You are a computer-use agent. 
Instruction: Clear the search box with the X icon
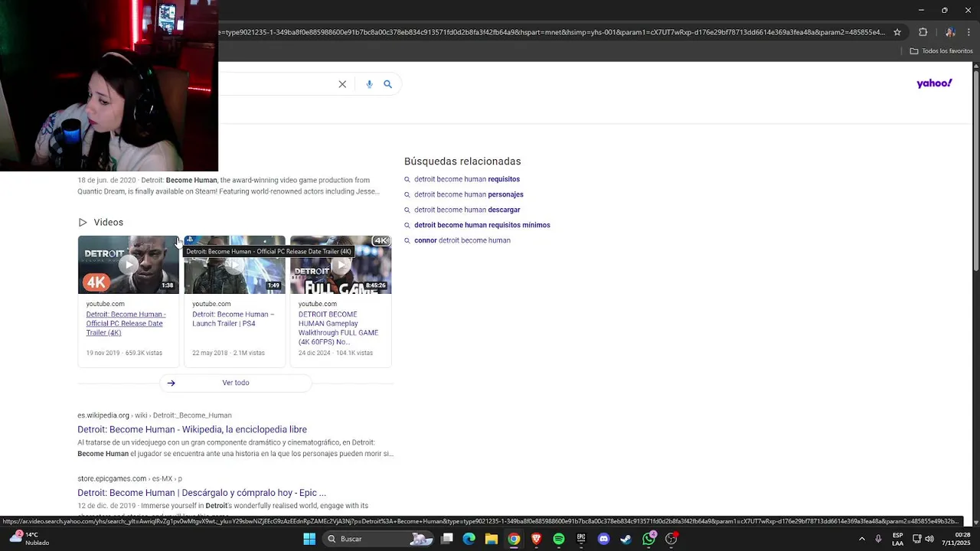pyautogui.click(x=342, y=84)
